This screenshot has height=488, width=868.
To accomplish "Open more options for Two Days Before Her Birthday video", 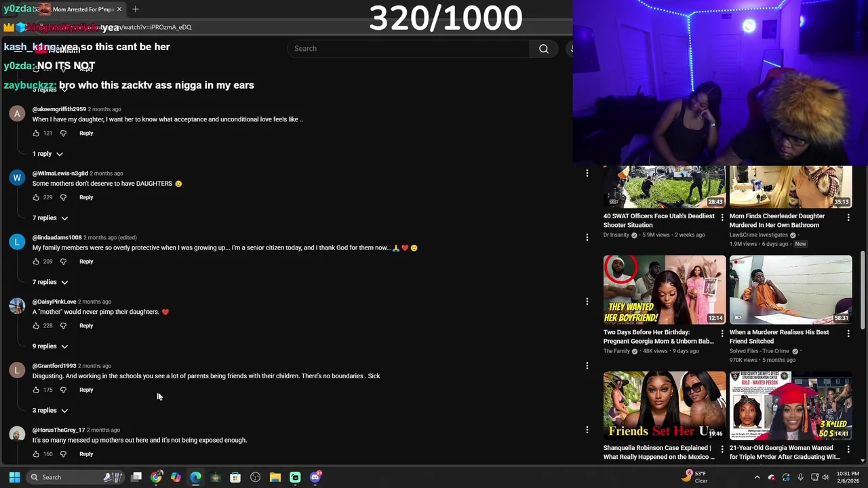I will click(x=722, y=333).
